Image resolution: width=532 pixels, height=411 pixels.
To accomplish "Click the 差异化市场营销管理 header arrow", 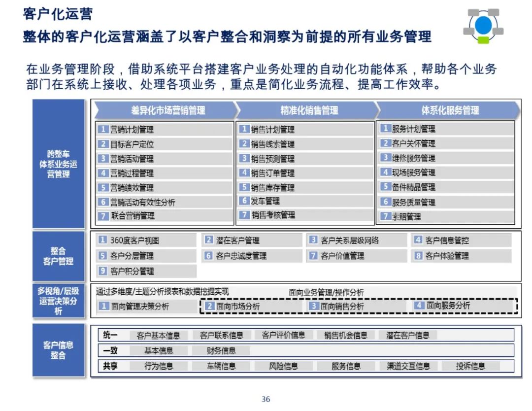I will (166, 110).
